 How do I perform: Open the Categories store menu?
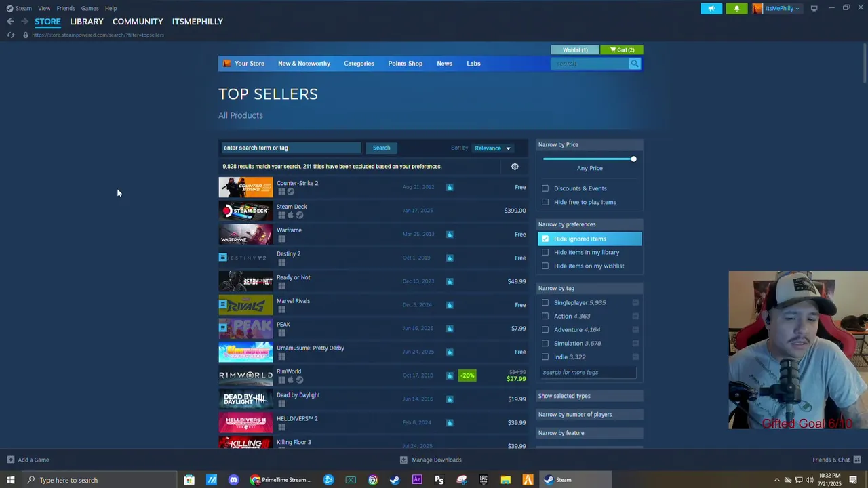click(359, 64)
